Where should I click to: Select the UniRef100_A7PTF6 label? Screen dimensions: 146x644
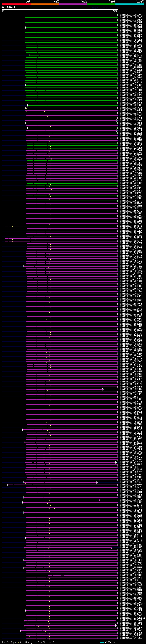point(131,123)
